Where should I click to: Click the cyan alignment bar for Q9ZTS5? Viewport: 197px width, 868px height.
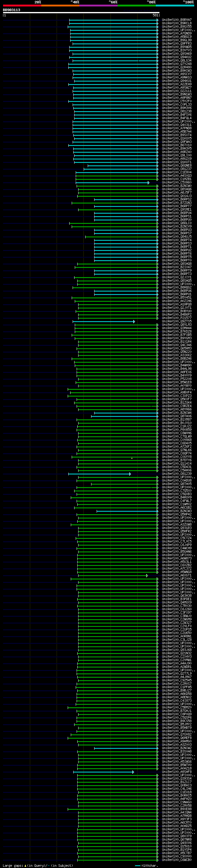[x=104, y=322]
